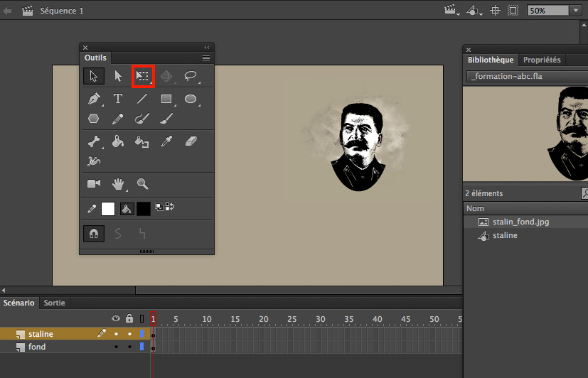This screenshot has height=378, width=588.
Task: Switch to the Propriétés tab
Action: click(542, 60)
